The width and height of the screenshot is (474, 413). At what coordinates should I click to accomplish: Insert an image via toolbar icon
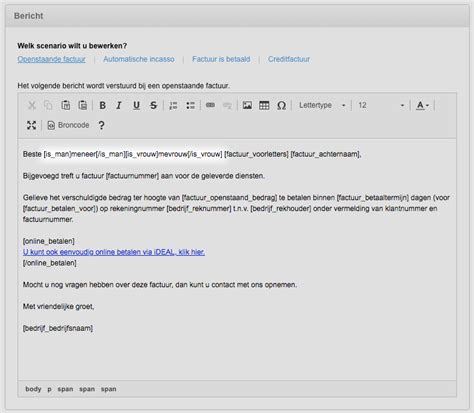[247, 106]
